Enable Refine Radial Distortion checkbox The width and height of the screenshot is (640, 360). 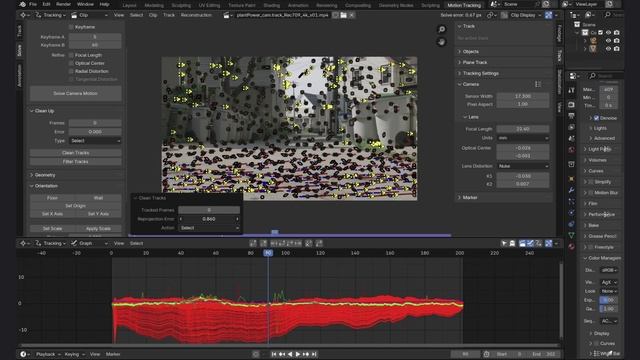71,71
